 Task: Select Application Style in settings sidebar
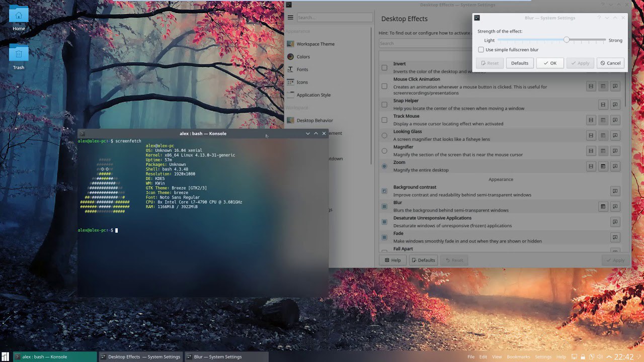[329, 95]
